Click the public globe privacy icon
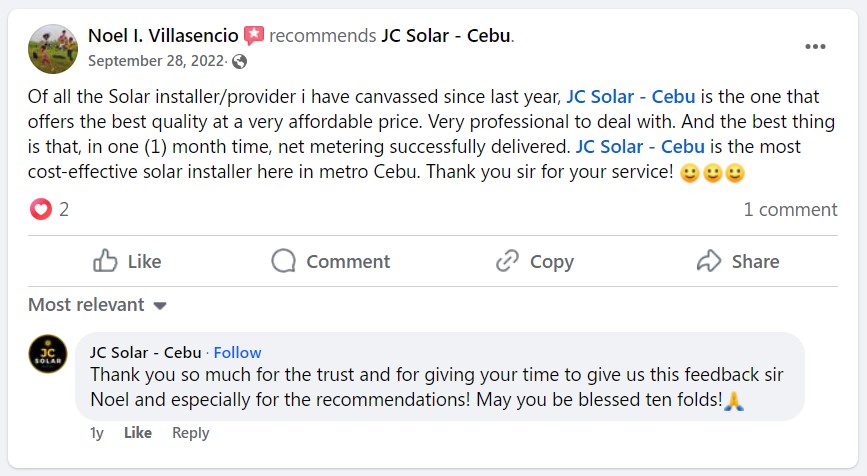 (x=239, y=61)
